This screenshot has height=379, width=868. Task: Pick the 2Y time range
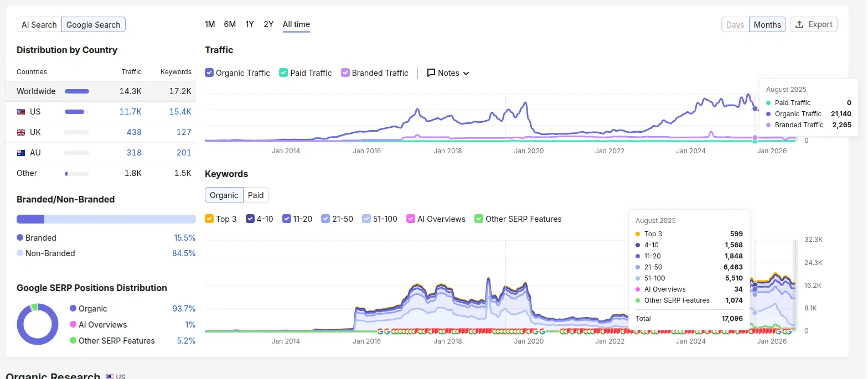click(x=268, y=24)
